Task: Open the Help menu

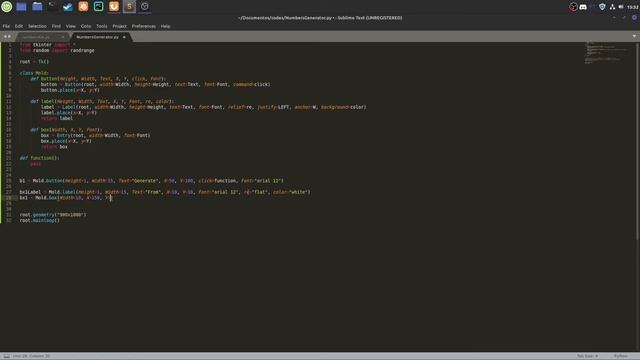Action: [x=165, y=26]
